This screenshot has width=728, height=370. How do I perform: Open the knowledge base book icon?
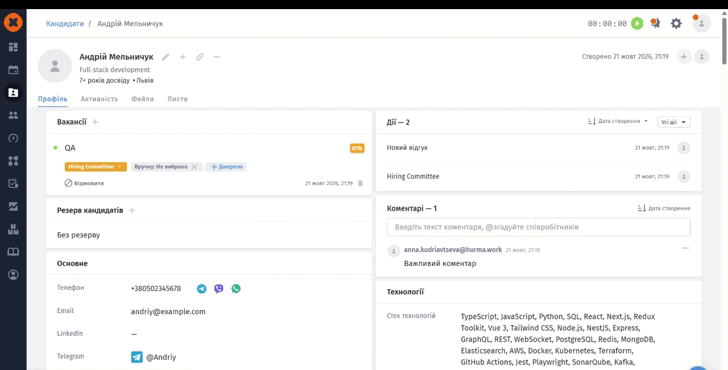13,252
